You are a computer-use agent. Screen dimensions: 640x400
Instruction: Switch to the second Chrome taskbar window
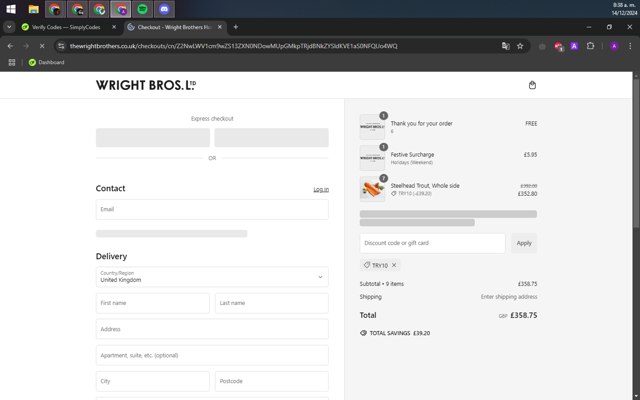click(x=77, y=9)
